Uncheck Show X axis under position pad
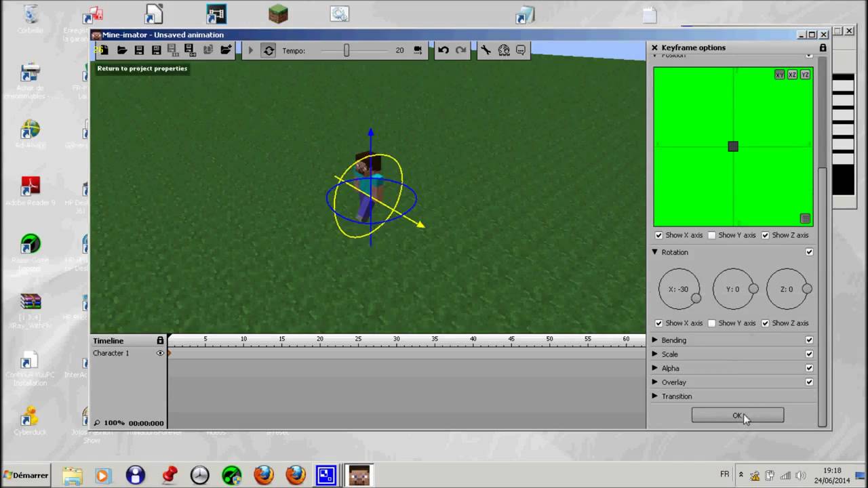This screenshot has height=488, width=868. coord(658,235)
